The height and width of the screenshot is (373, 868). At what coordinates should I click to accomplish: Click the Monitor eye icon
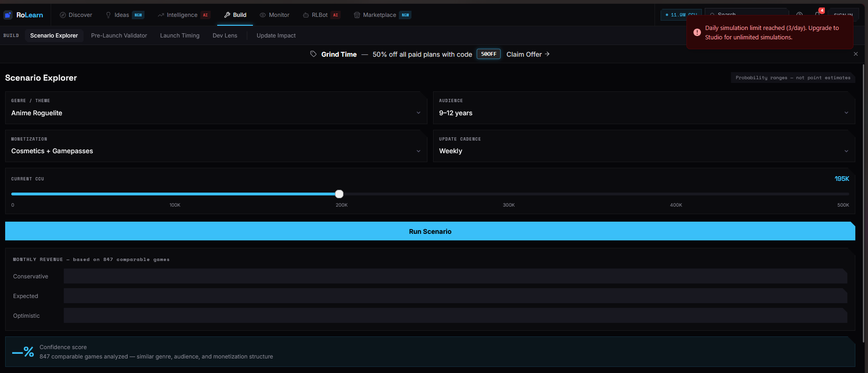[263, 15]
